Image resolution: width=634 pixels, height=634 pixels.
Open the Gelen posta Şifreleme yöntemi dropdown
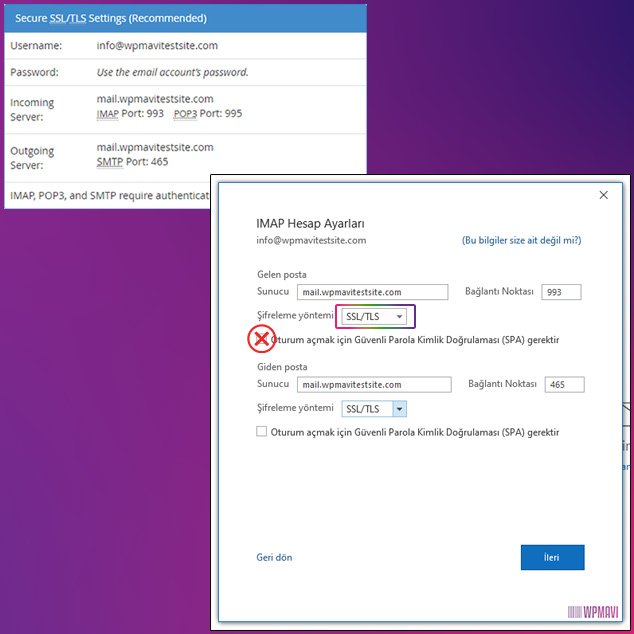(x=374, y=317)
